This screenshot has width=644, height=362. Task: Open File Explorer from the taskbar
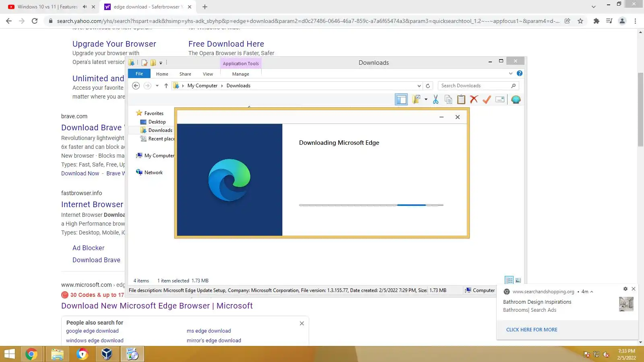57,354
